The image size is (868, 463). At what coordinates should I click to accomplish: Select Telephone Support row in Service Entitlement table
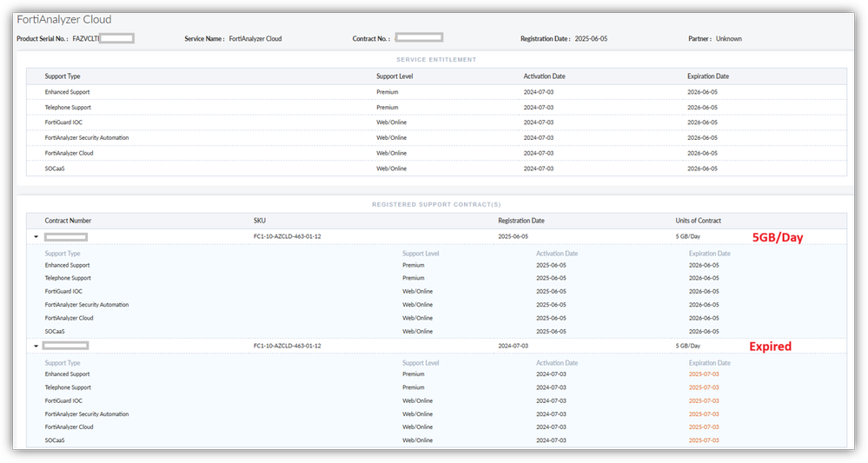point(436,108)
